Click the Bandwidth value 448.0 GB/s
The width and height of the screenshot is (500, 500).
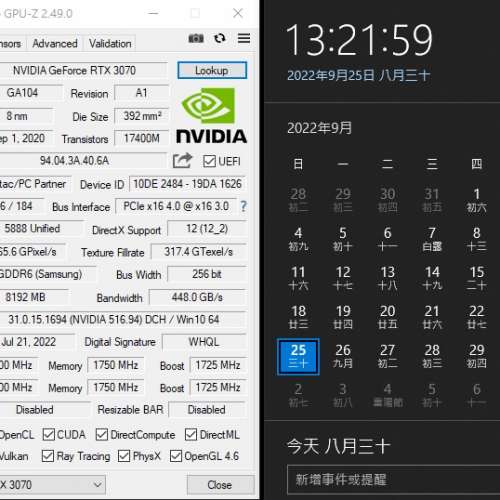pos(198,297)
